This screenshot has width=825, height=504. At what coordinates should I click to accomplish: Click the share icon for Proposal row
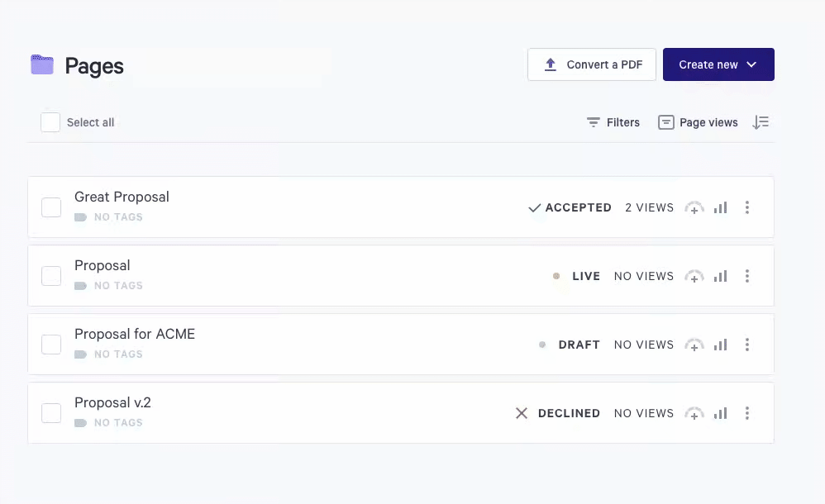tap(694, 276)
